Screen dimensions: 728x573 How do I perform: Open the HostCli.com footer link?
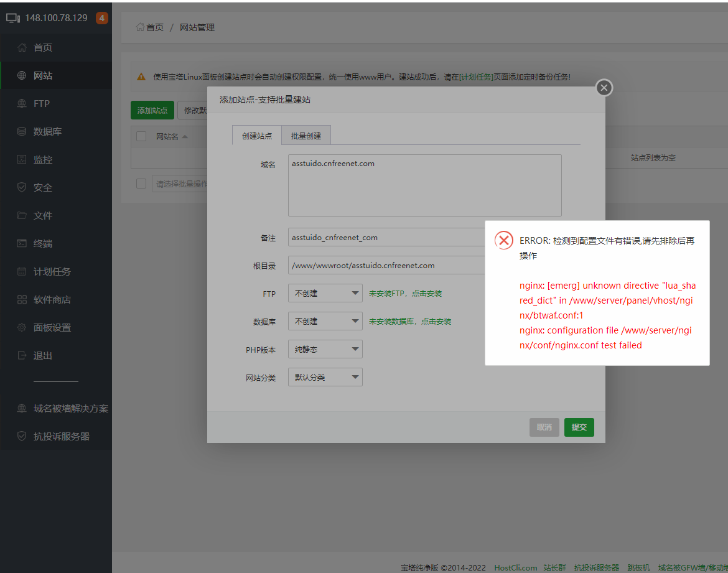515,567
